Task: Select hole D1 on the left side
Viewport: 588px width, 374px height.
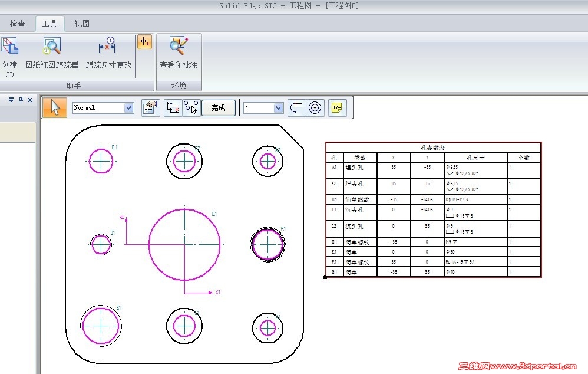Action: 101,244
